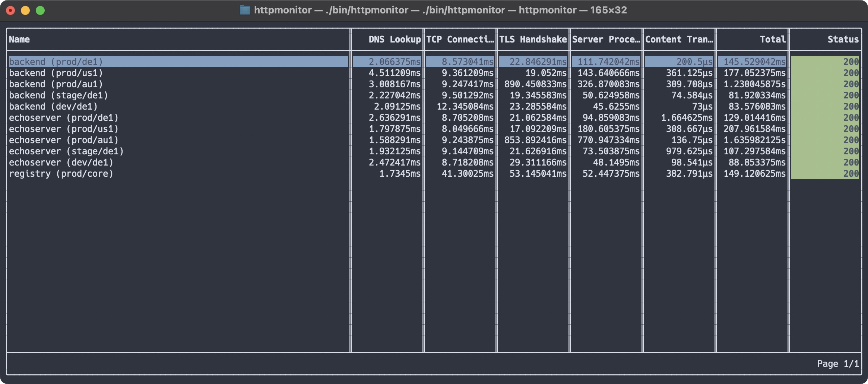Click TLS handshake value 890.450833ms
This screenshot has width=868, height=384.
coord(535,84)
